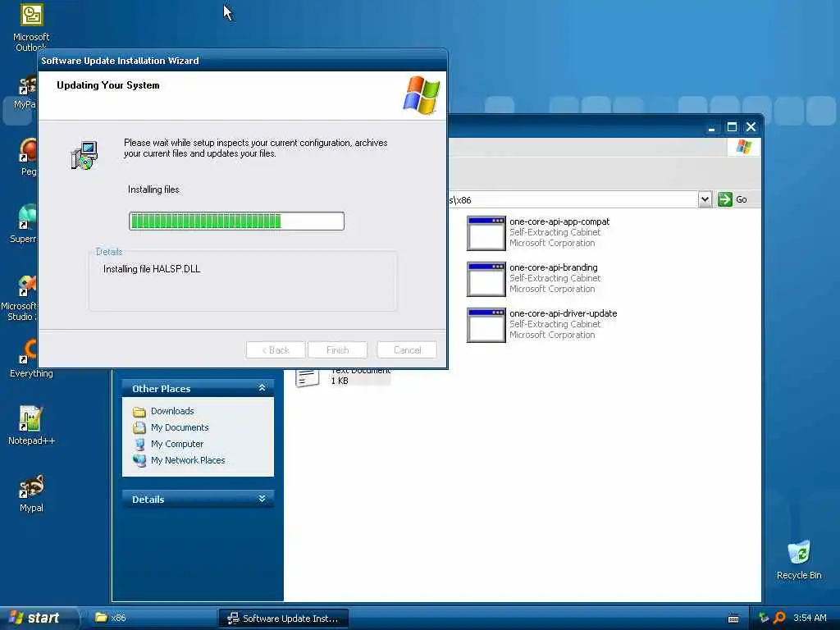The width and height of the screenshot is (840, 630).
Task: Click the Downloads folder icon in Other Places
Action: click(139, 412)
